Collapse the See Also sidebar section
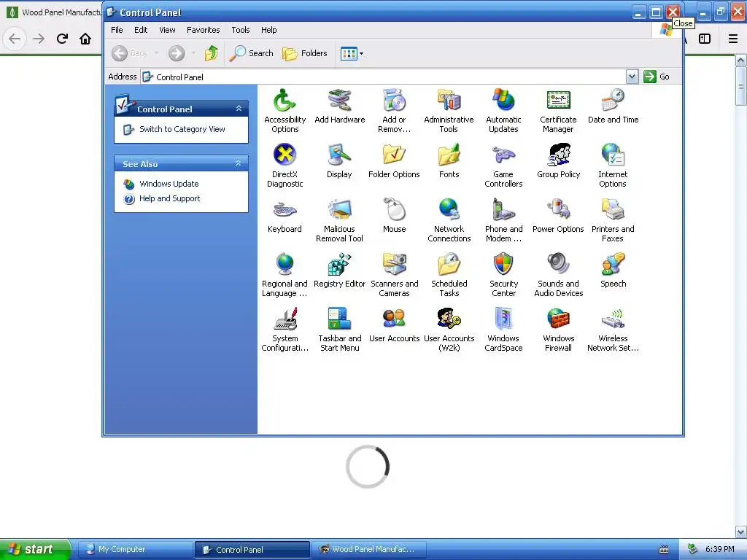The width and height of the screenshot is (747, 560). click(239, 163)
